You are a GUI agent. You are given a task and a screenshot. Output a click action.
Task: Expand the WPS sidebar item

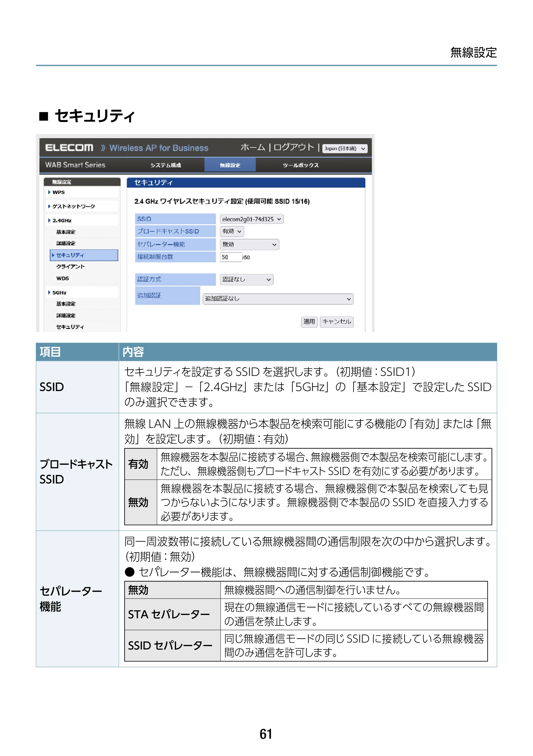[82, 192]
